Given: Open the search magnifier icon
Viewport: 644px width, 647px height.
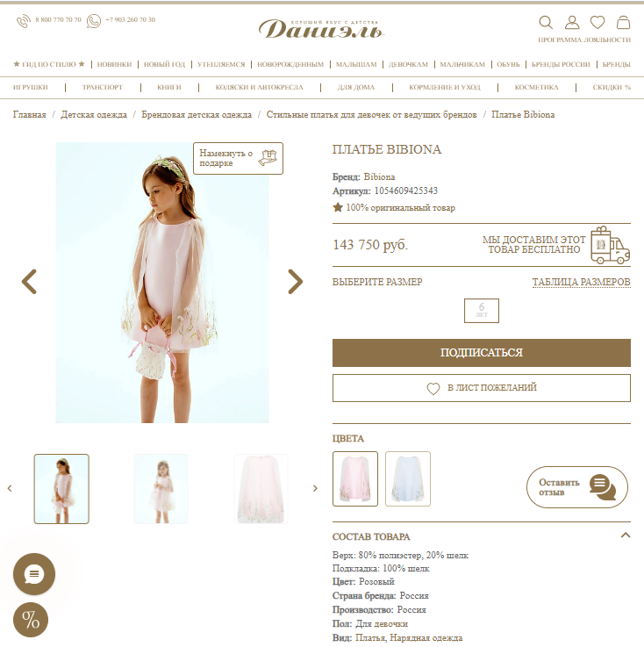Looking at the screenshot, I should click(x=546, y=22).
